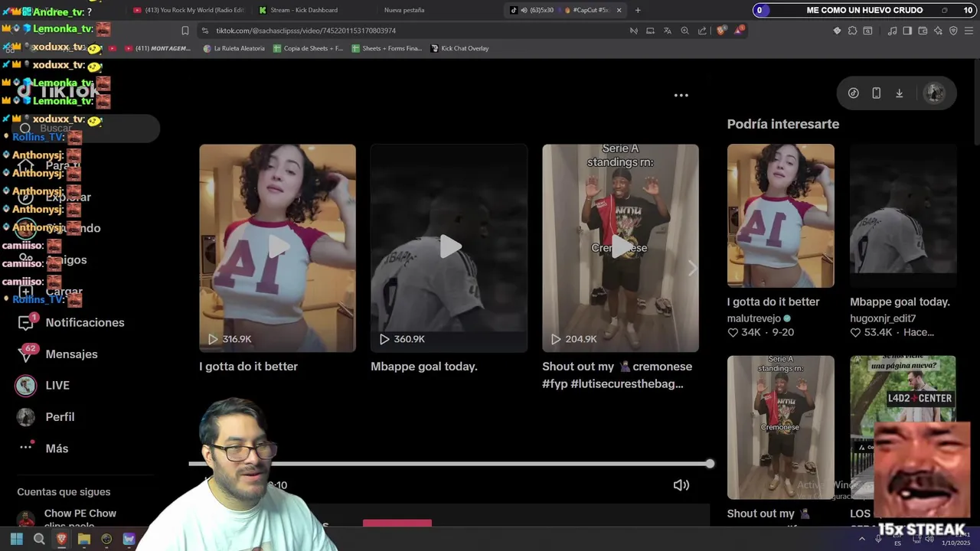The image size is (980, 551).
Task: Open the 'Sheets + Forms Fina...' bookmark
Action: pyautogui.click(x=387, y=48)
